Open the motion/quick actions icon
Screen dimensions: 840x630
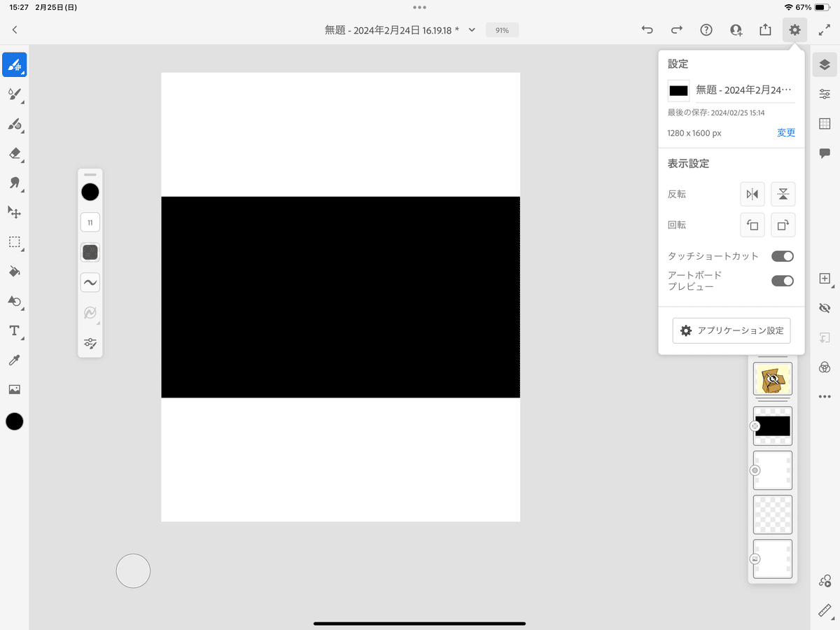(825, 581)
